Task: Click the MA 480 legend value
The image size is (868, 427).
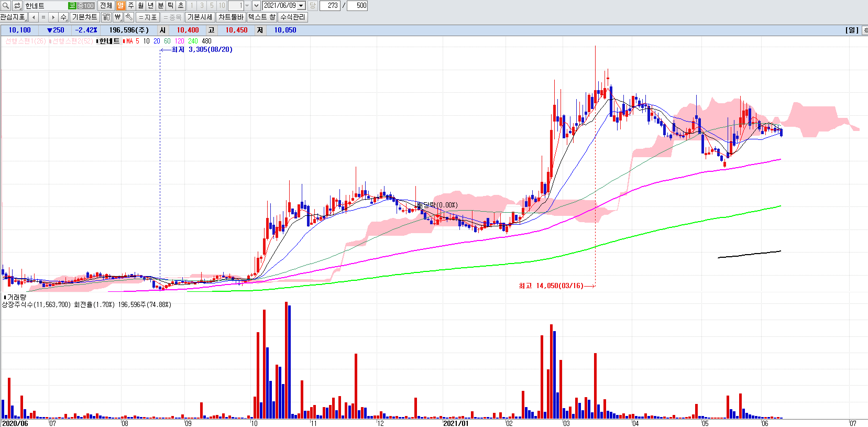Action: [206, 41]
